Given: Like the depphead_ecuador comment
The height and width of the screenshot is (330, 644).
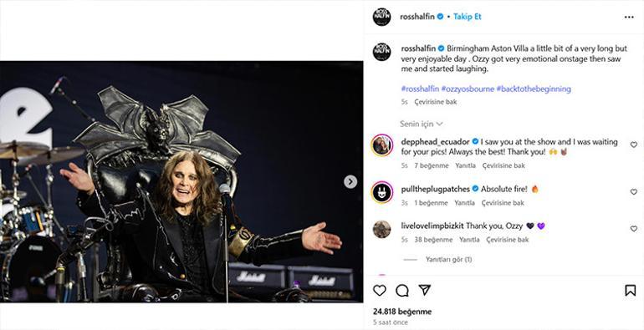Looking at the screenshot, I should 634,145.
